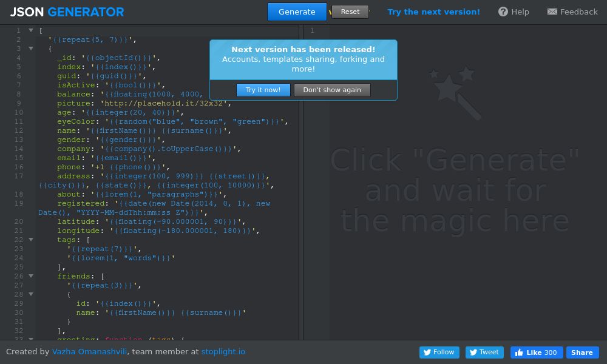Reset the JSON template
This screenshot has width=607, height=364.
point(350,12)
